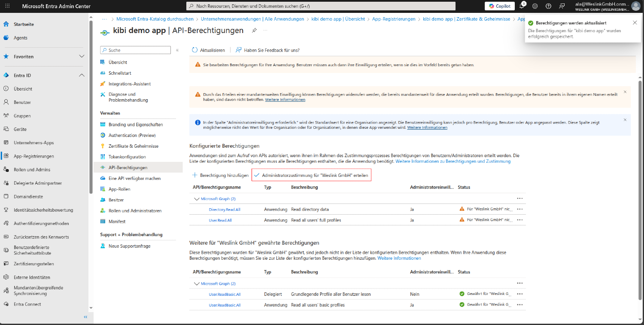Open breadcrumb kibi demo app | Übersicht
Screen dimensions: 644x325
338,19
